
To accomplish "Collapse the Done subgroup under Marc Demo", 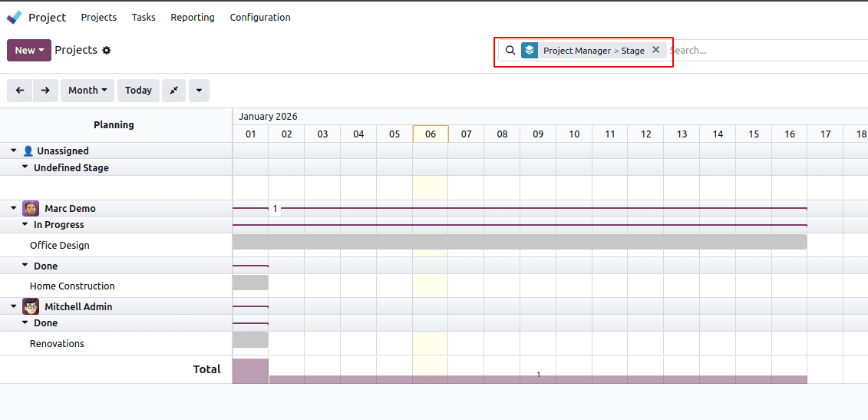I will pyautogui.click(x=25, y=266).
